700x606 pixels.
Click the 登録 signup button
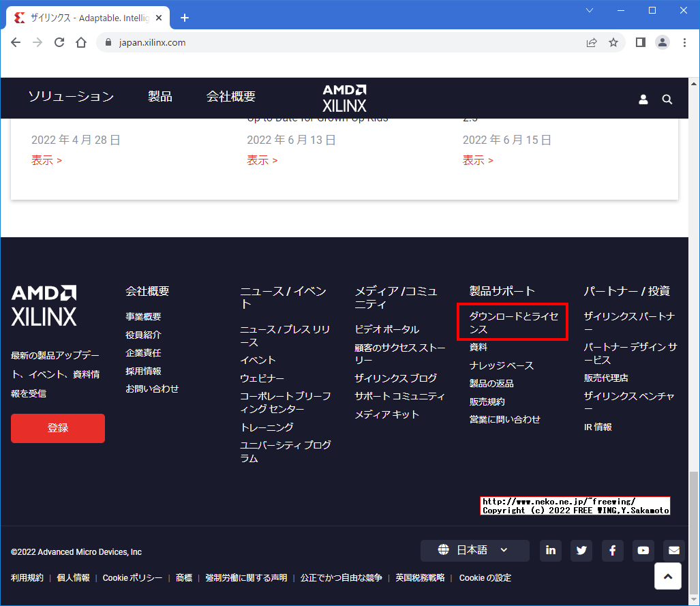57,428
